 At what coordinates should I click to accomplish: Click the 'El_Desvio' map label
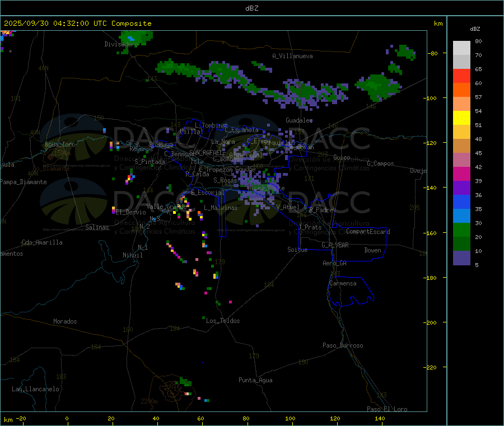130,212
